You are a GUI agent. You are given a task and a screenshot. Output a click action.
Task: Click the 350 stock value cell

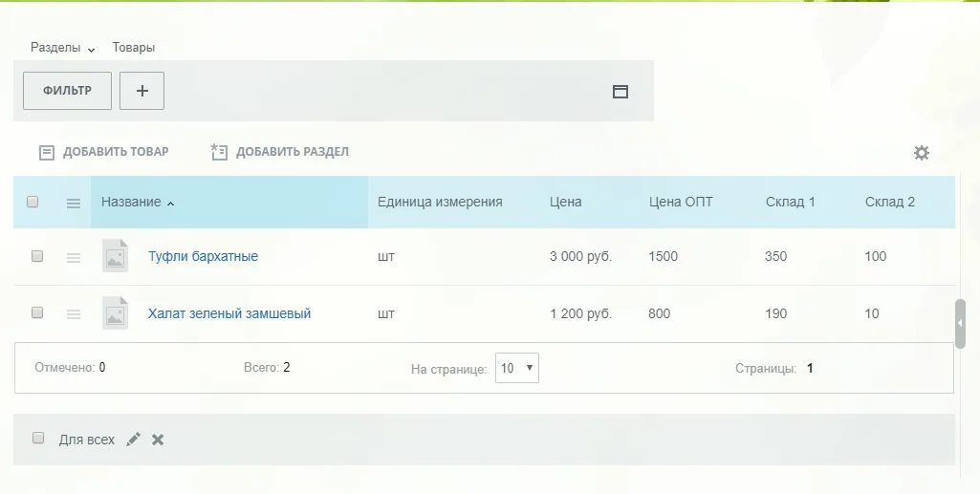click(x=775, y=256)
